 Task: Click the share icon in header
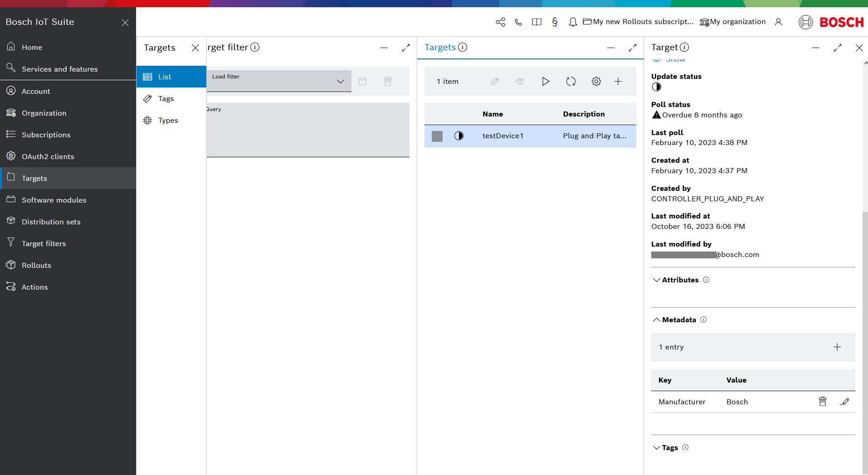[500, 22]
